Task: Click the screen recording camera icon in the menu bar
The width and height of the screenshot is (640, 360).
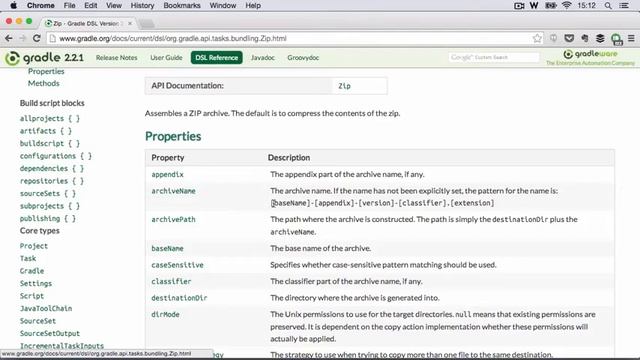Action: (x=519, y=6)
